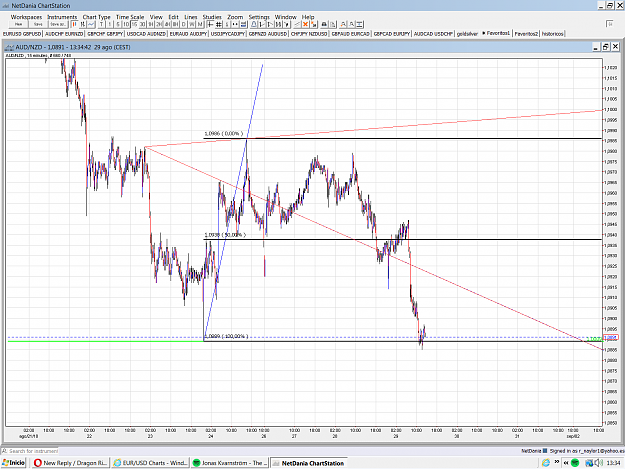Viewport: 625px width, 469px height.
Task: Click the copy chart icon
Action: tap(333, 24)
